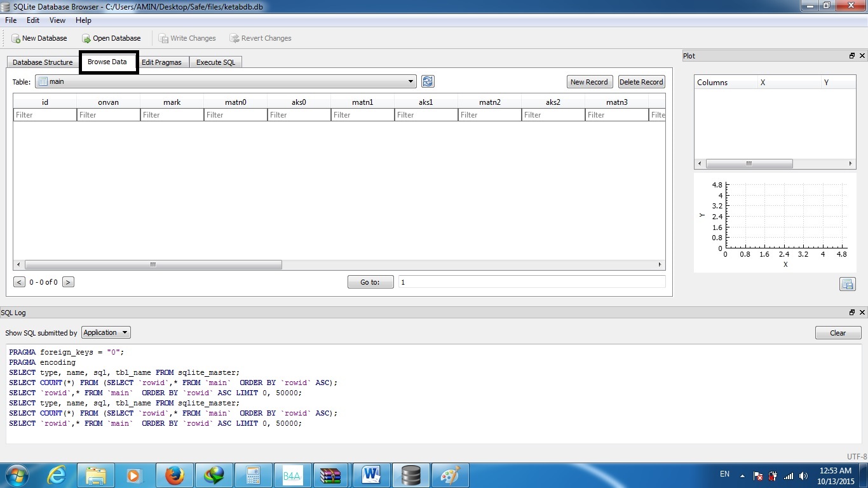Open media player taskbar icon
Image resolution: width=868 pixels, height=488 pixels.
(134, 475)
